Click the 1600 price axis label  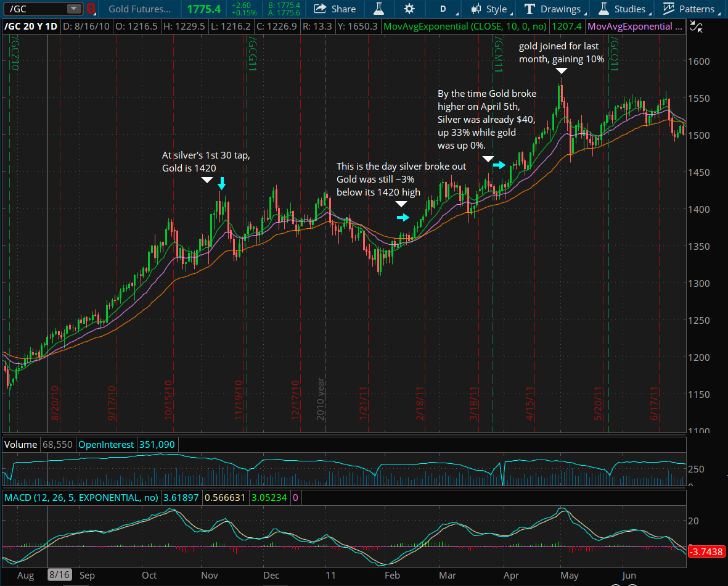(699, 61)
